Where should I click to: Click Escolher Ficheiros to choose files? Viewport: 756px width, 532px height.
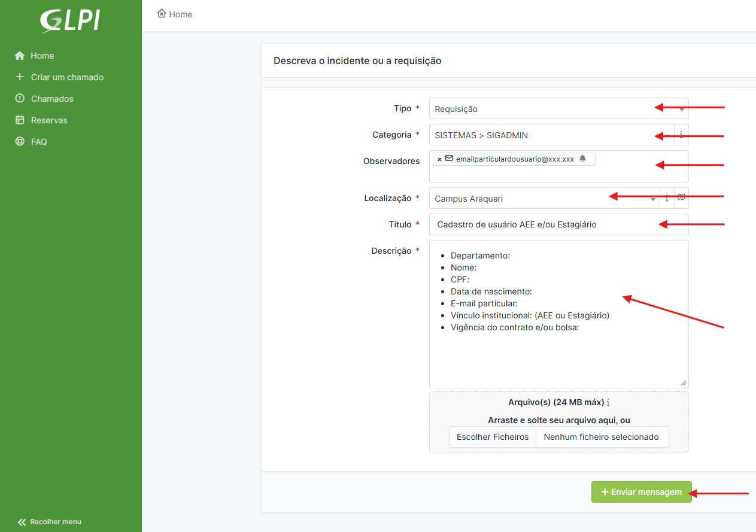pos(493,437)
